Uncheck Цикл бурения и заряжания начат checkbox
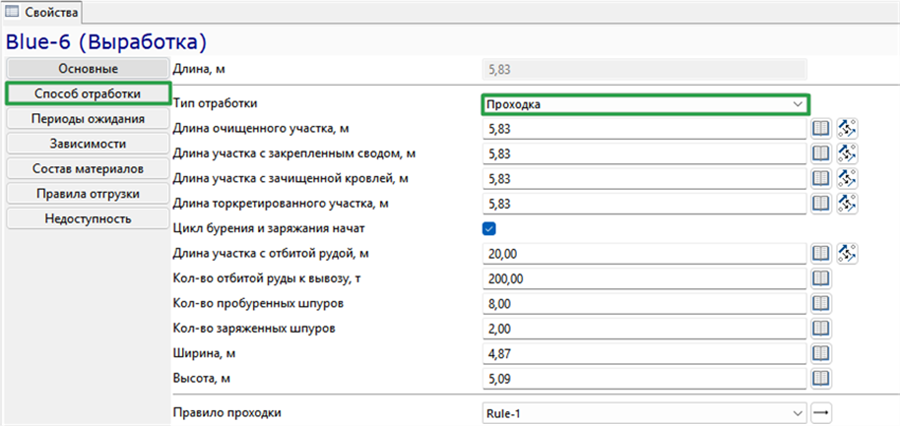 click(x=489, y=229)
